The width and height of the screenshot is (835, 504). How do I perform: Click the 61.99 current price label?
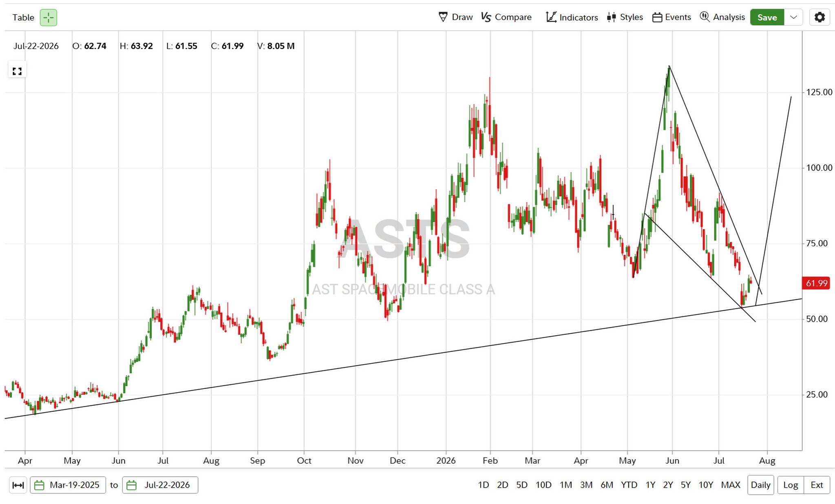point(816,283)
